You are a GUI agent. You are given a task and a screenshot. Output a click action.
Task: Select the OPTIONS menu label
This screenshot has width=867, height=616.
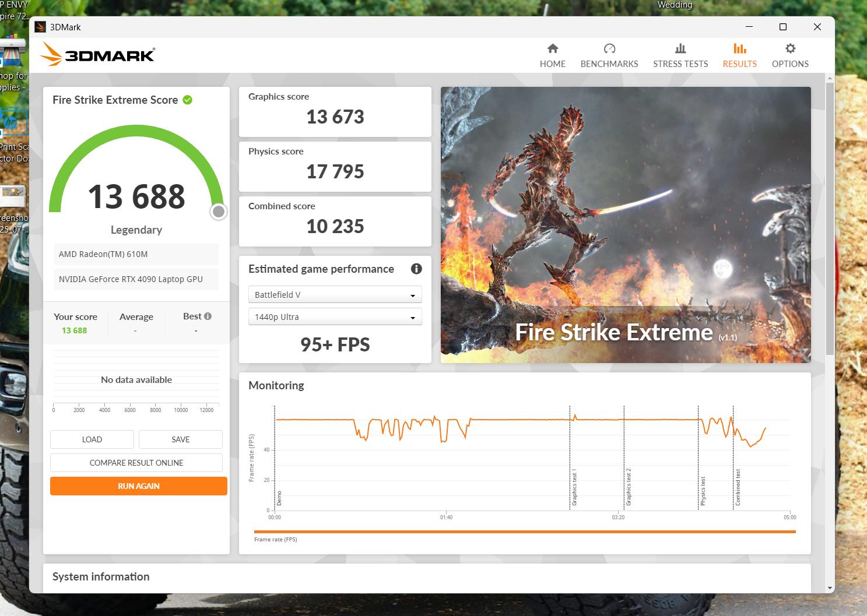pos(790,64)
